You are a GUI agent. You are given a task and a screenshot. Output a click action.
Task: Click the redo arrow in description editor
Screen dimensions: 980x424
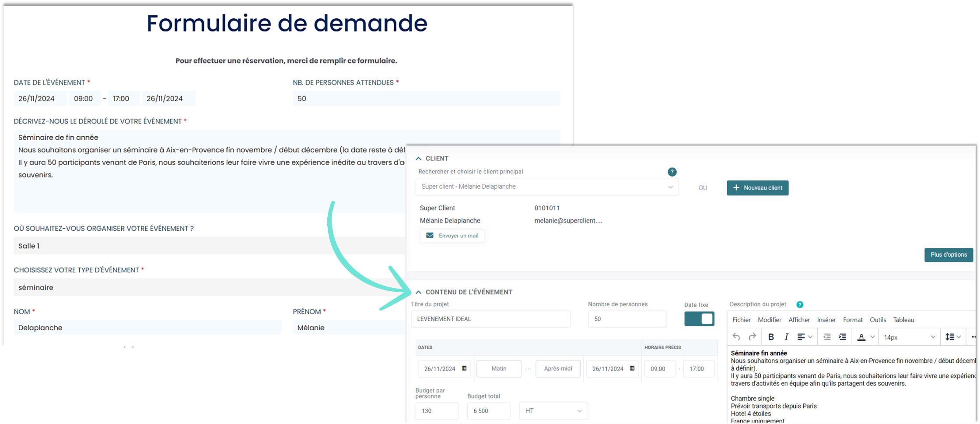[x=752, y=337]
